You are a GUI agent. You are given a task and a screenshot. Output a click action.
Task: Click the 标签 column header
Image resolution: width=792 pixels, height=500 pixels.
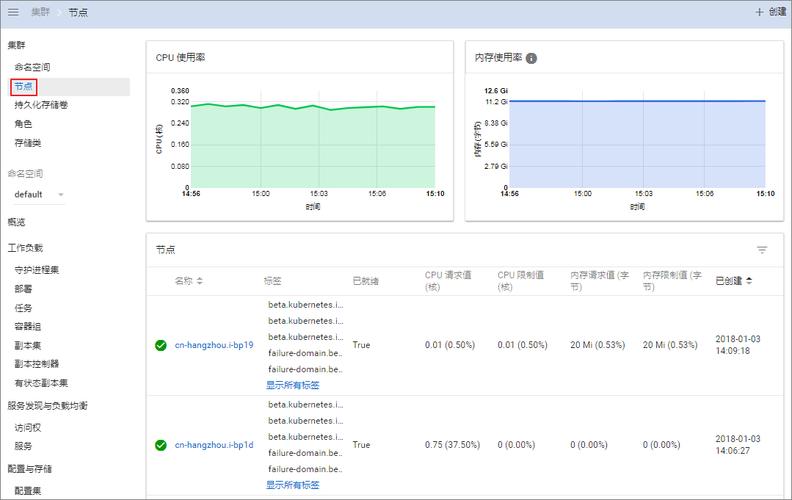tap(273, 281)
